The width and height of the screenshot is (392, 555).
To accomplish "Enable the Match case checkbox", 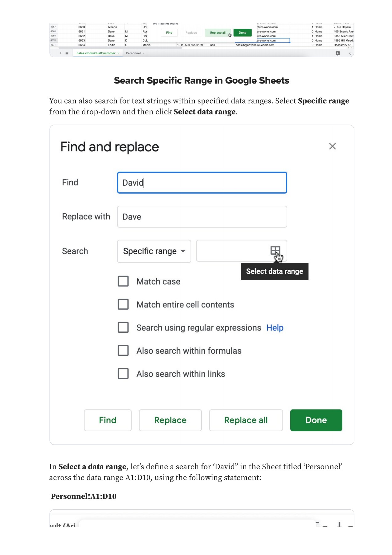I will click(123, 281).
